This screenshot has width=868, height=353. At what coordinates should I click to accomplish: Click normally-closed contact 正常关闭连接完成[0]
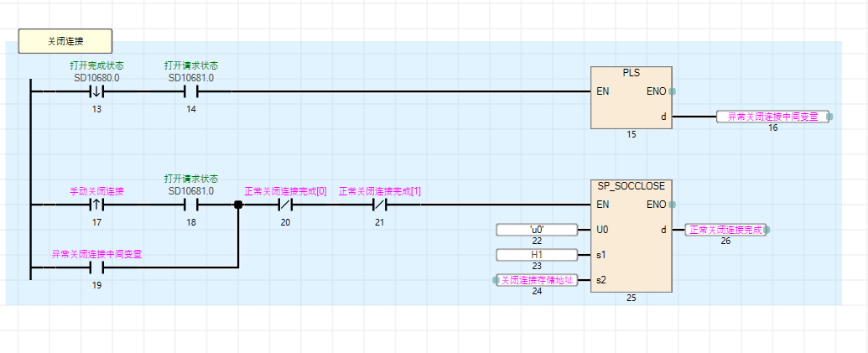coord(285,204)
